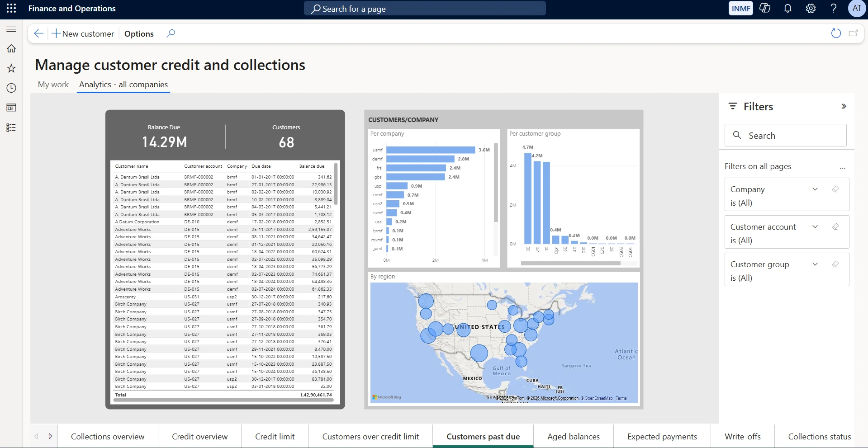Select the Customers past due tab

pyautogui.click(x=483, y=436)
